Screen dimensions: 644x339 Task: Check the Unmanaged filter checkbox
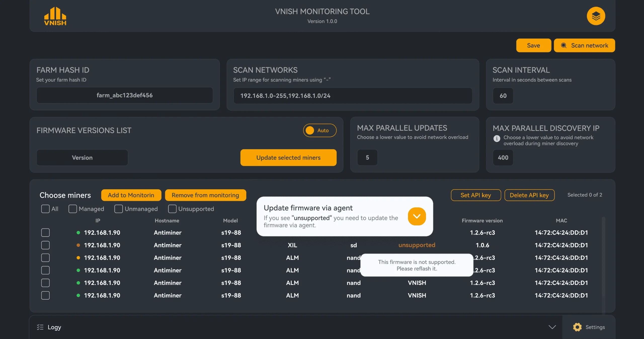pos(118,209)
